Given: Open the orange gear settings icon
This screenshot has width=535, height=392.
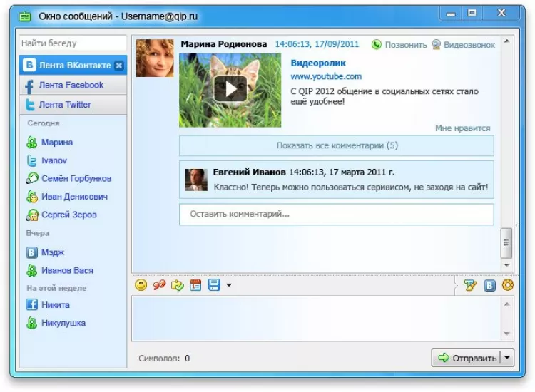Looking at the screenshot, I should pos(508,285).
